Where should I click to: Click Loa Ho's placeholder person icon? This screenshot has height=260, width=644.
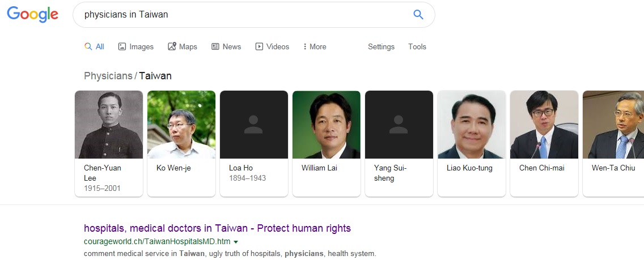click(x=253, y=125)
